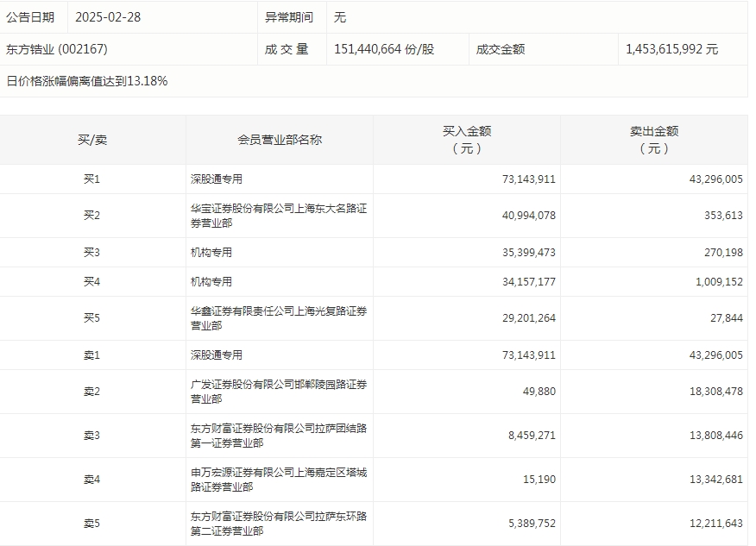Image resolution: width=756 pixels, height=546 pixels.
Task: Click 华宝证券上海东大名路证券营业部 name
Action: [279, 216]
